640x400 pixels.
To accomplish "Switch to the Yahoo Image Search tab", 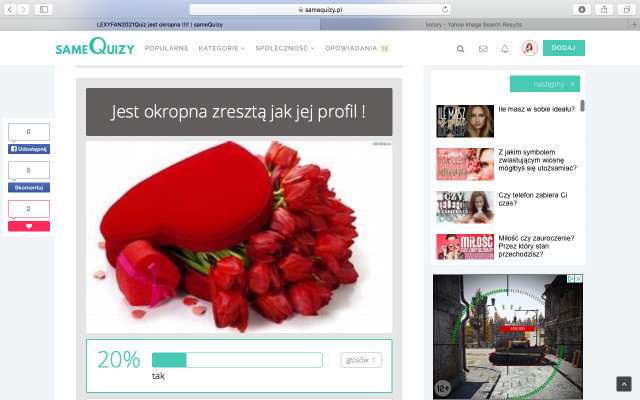I will (x=474, y=22).
